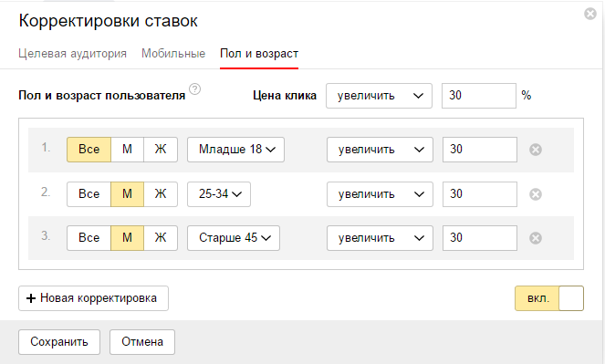The width and height of the screenshot is (605, 364).
Task: Click the Сохранить button
Action: click(x=59, y=342)
